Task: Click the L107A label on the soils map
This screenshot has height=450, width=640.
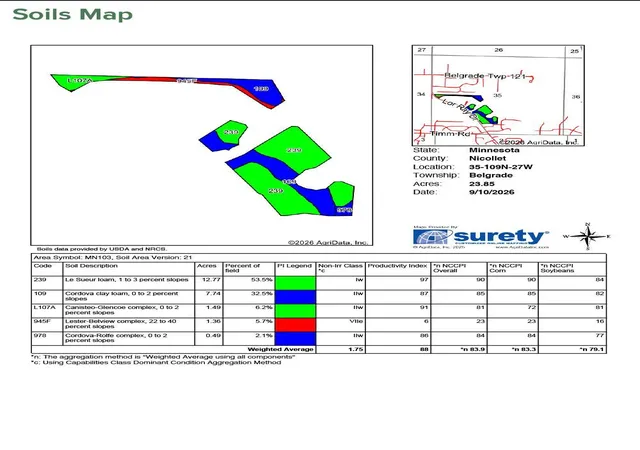Action: point(80,80)
